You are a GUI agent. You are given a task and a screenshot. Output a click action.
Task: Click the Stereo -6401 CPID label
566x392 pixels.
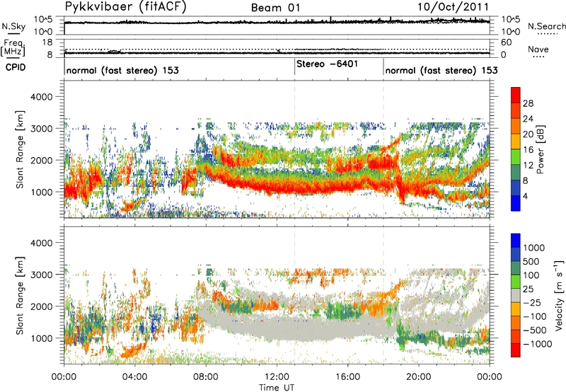(x=327, y=64)
